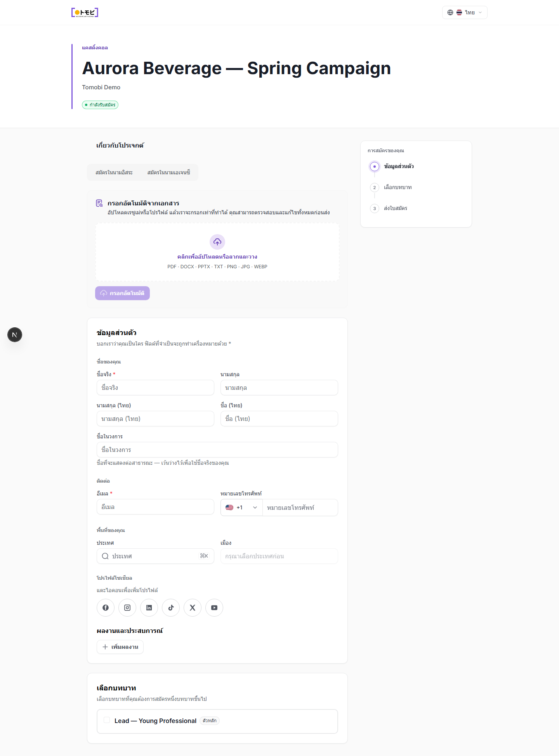The image size is (559, 756).
Task: Click the cloud upload icon in the drop zone
Action: coord(217,242)
